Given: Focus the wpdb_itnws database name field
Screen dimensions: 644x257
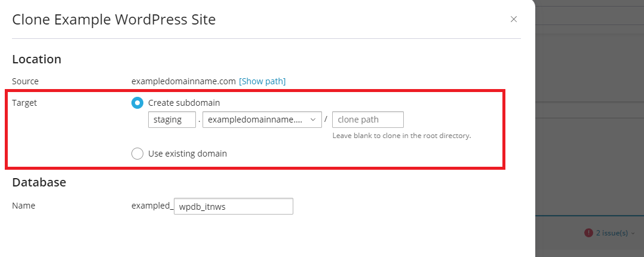Looking at the screenshot, I should tap(233, 206).
